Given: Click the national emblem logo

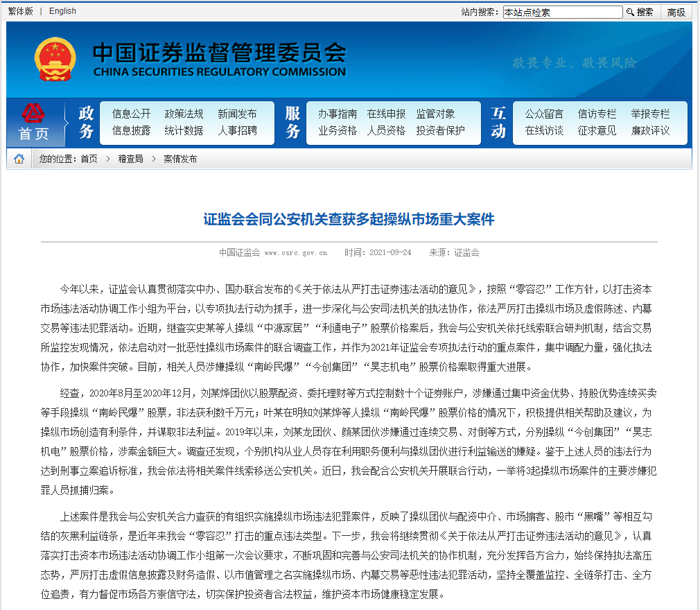Looking at the screenshot, I should click(55, 60).
